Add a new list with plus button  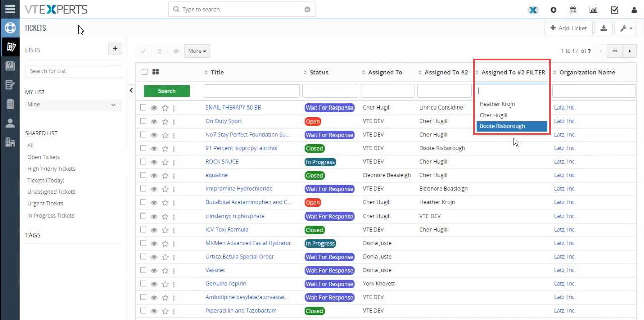115,49
